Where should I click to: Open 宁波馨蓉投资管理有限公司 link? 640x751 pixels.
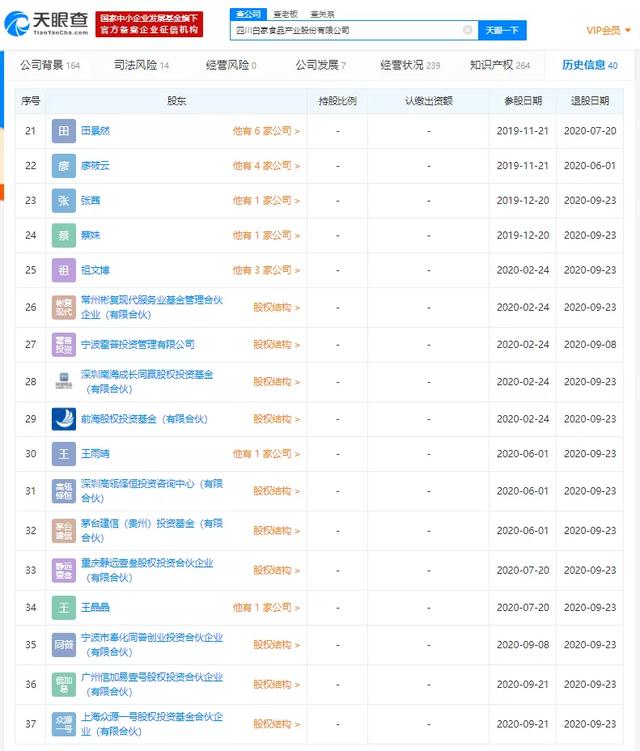(137, 344)
